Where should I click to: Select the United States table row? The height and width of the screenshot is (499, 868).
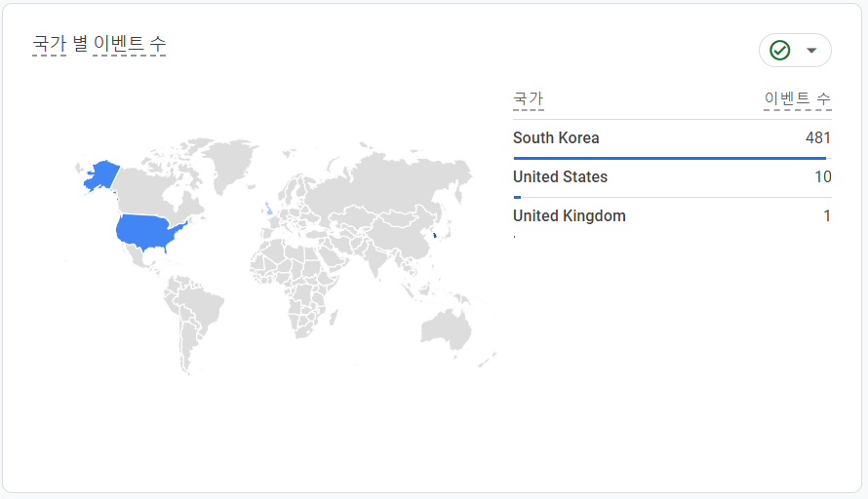click(672, 177)
